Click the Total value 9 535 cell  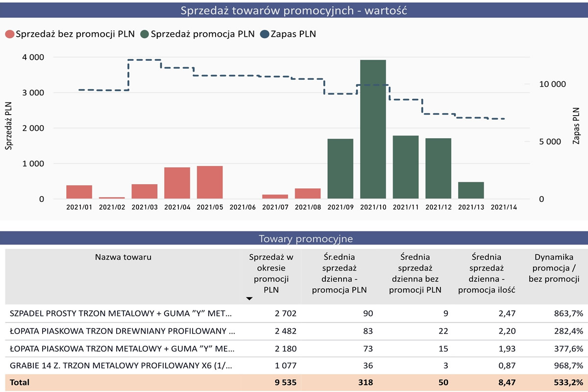[284, 382]
